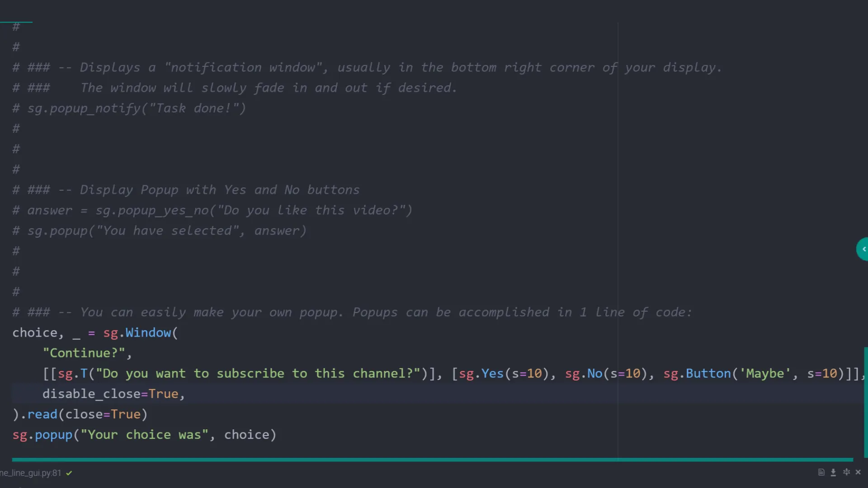The width and height of the screenshot is (868, 488).
Task: Collapse the panel using the teal chevron button
Action: click(863, 249)
